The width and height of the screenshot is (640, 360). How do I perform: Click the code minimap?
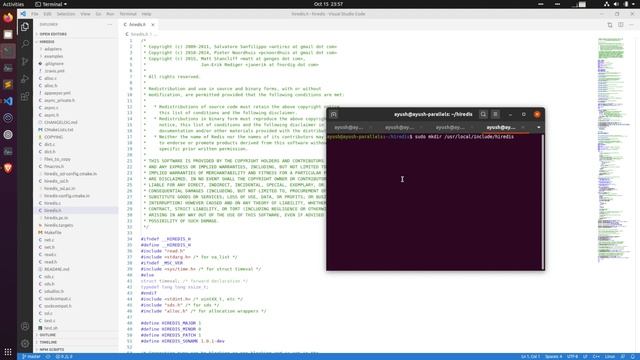(611, 151)
